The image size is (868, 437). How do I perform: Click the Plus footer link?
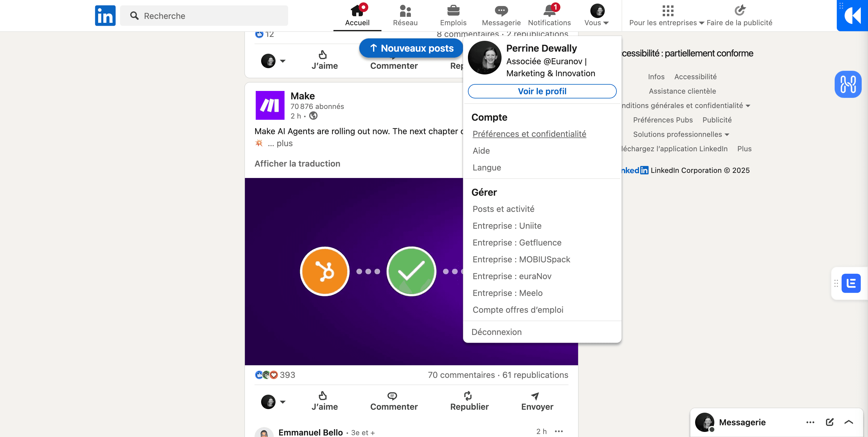744,149
